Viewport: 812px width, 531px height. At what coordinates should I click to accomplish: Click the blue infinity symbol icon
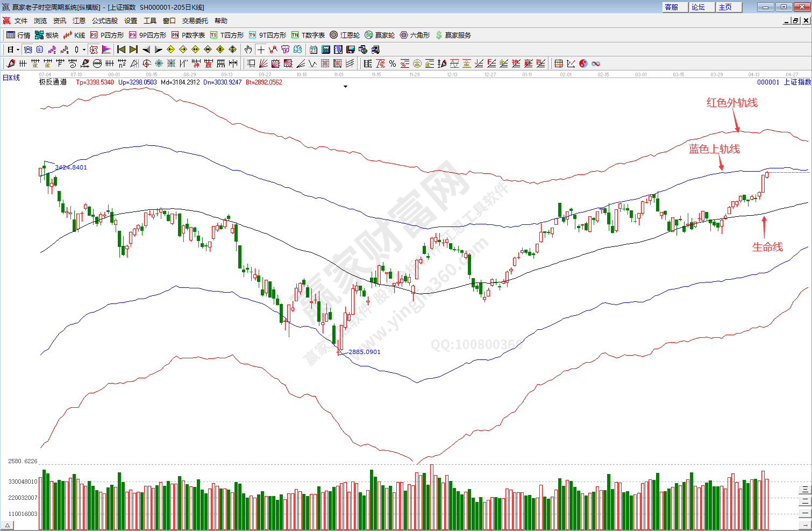click(596, 63)
